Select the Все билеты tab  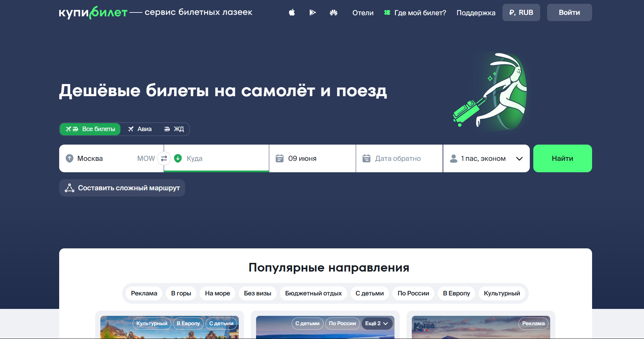click(x=90, y=129)
